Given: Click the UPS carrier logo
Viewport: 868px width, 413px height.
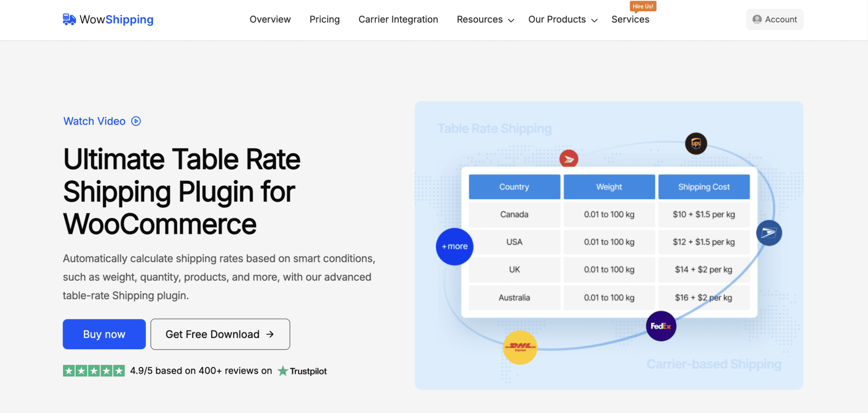Looking at the screenshot, I should coord(696,143).
